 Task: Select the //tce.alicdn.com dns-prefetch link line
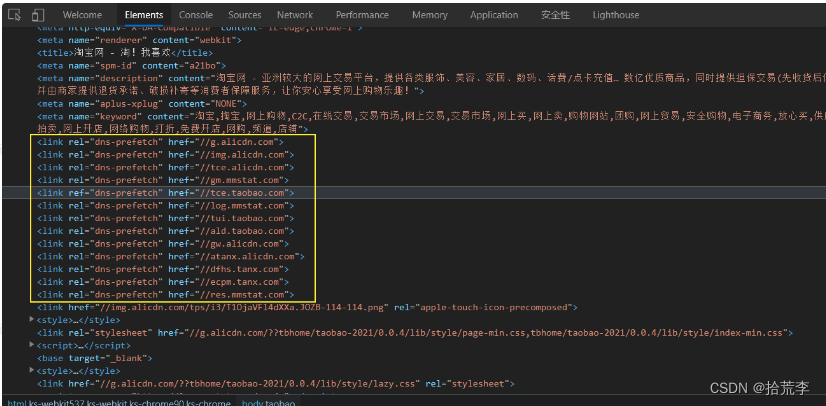click(x=165, y=167)
